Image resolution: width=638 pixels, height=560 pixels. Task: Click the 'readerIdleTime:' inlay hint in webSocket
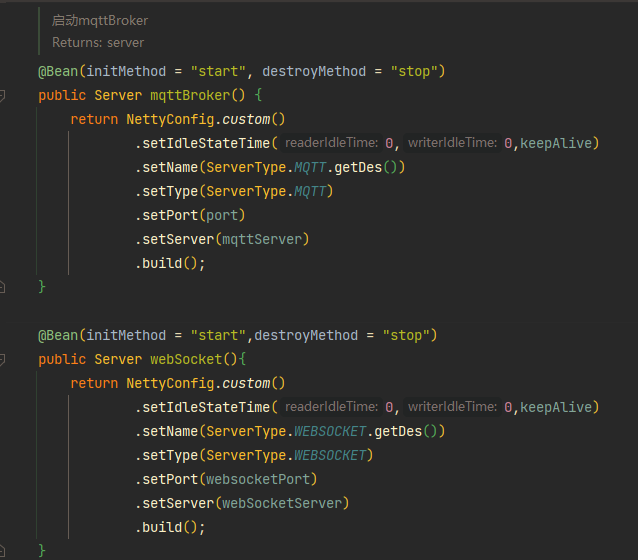coord(331,407)
